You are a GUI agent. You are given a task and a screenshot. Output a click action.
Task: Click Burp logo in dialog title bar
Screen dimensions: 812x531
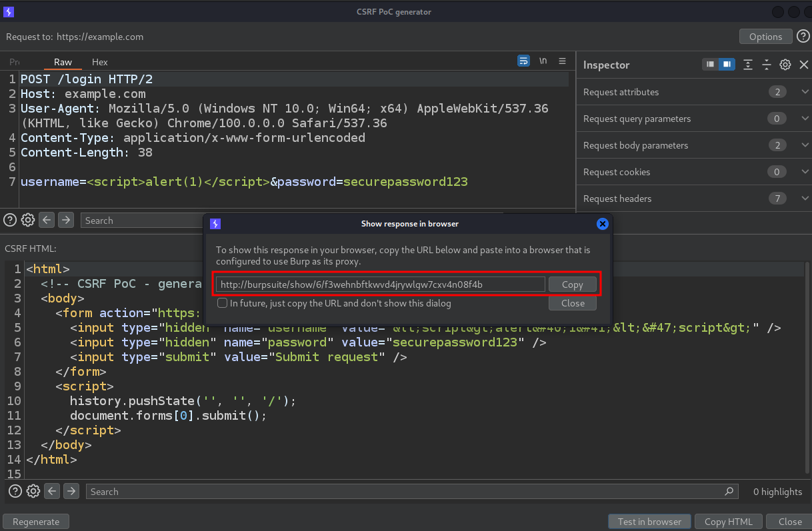[215, 224]
